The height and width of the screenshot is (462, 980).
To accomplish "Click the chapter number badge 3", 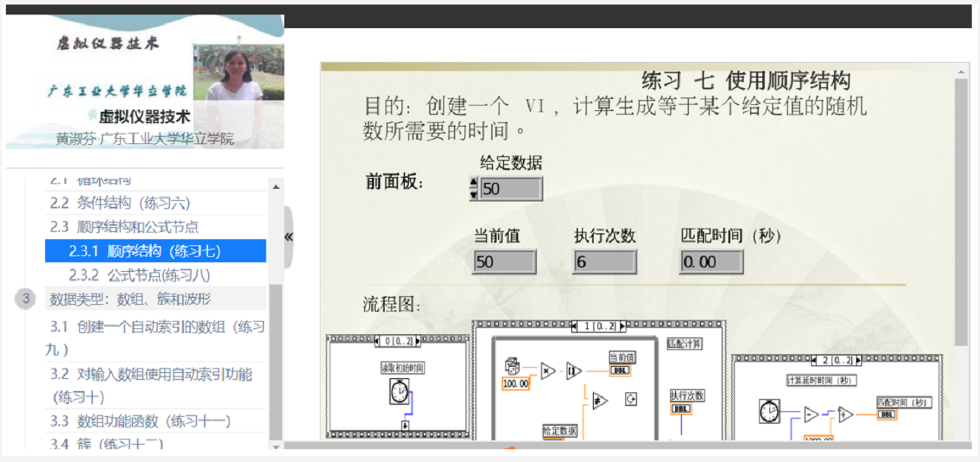I will point(26,298).
